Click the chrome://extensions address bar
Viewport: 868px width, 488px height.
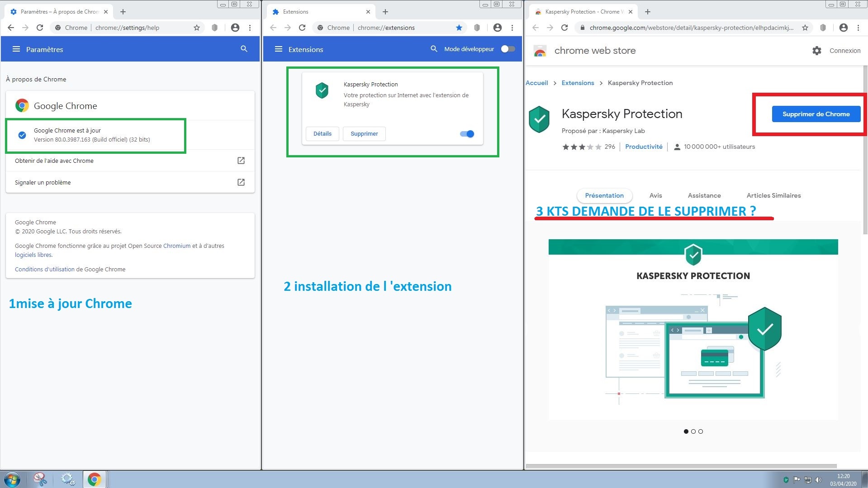pos(389,28)
